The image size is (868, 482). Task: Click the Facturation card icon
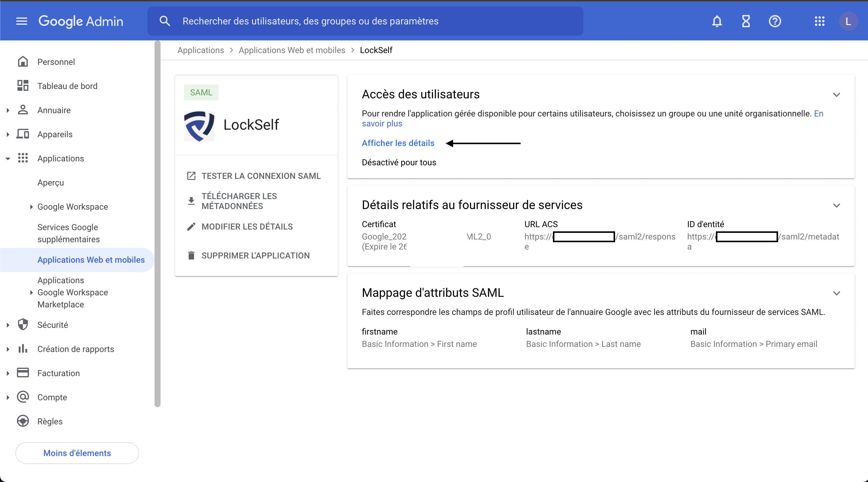point(23,373)
